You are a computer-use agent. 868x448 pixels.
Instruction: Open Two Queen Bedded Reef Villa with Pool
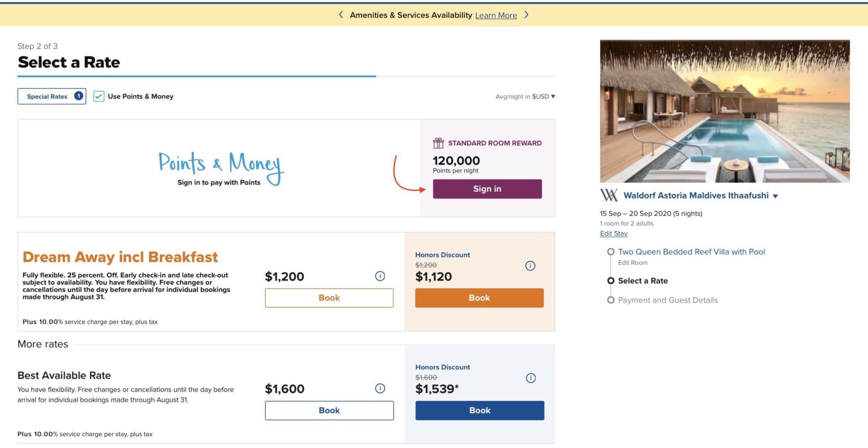coord(691,252)
